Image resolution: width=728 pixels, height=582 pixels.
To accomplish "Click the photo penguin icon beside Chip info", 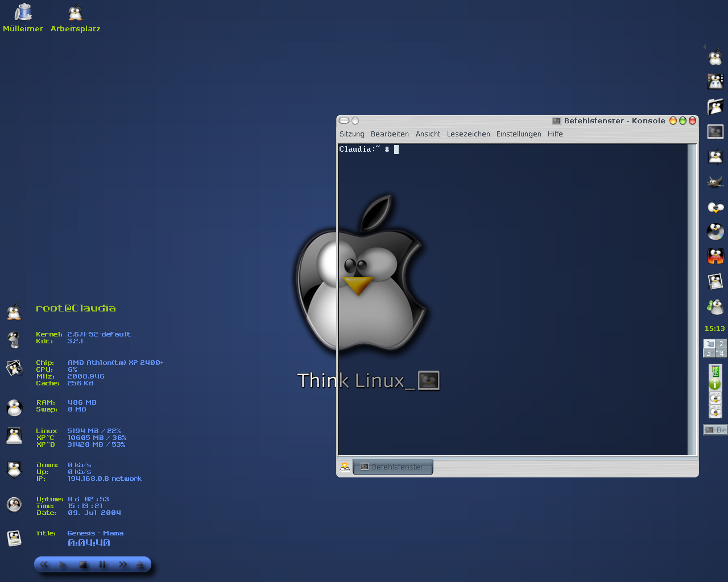I will point(14,368).
